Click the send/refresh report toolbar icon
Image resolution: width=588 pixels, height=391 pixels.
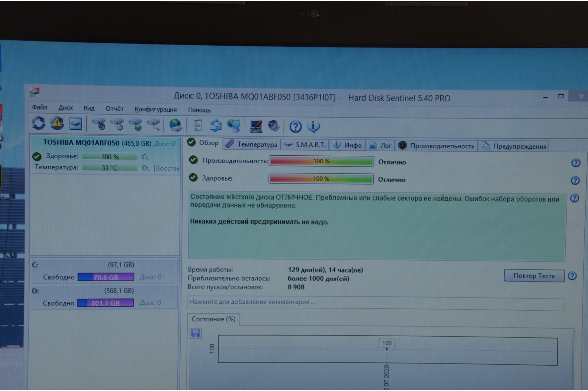[216, 126]
